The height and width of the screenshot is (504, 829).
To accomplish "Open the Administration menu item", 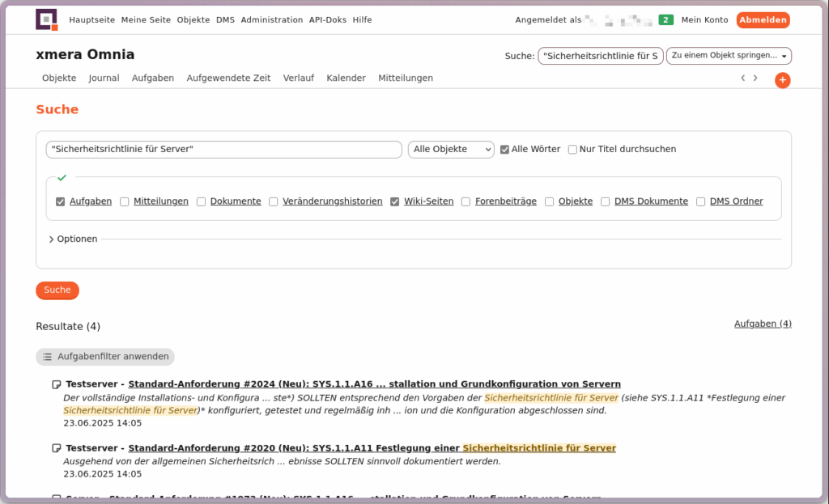I will [271, 20].
